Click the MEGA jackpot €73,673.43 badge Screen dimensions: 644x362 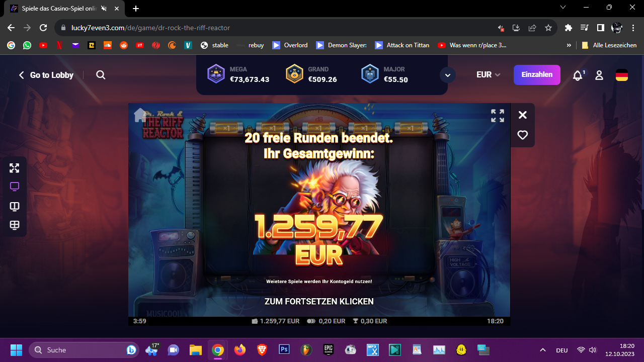(238, 74)
